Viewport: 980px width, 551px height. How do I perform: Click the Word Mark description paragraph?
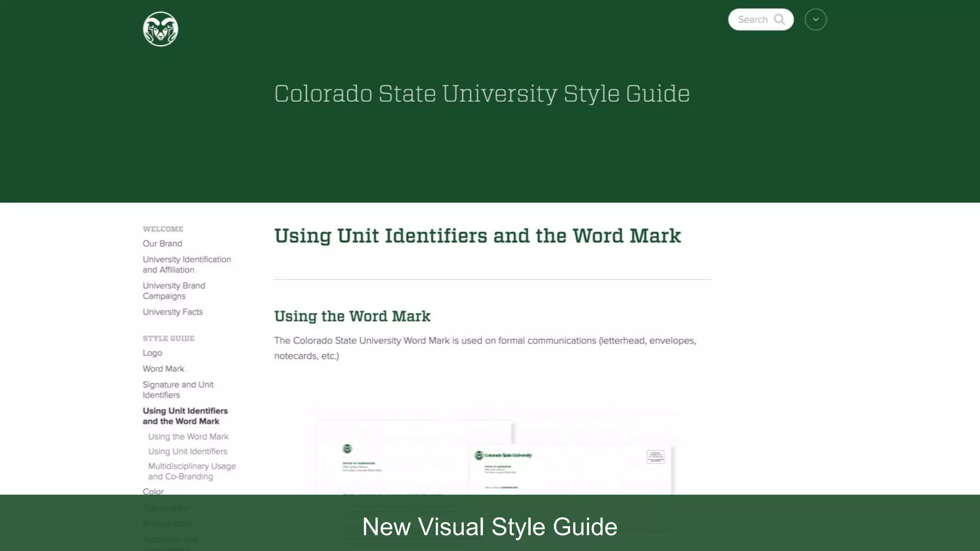485,348
